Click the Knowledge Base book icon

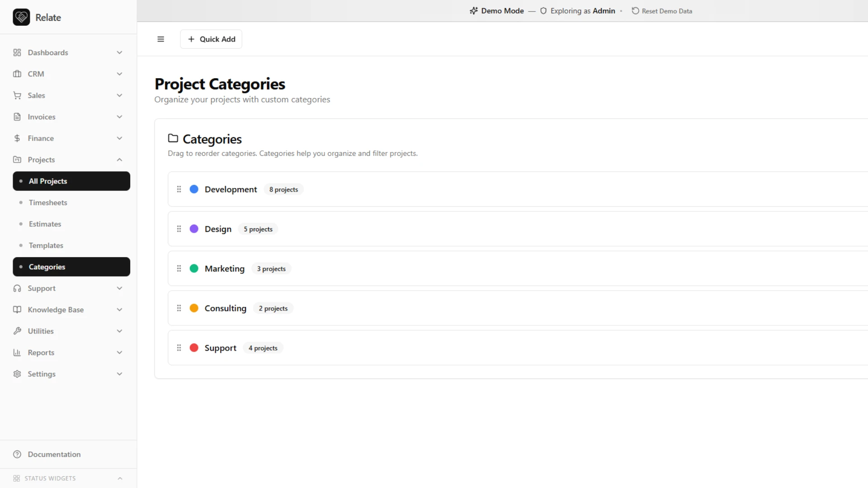(x=17, y=310)
